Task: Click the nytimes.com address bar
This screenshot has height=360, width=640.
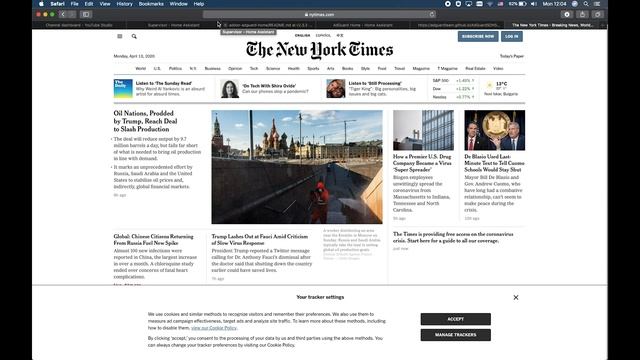Action: pos(319,14)
